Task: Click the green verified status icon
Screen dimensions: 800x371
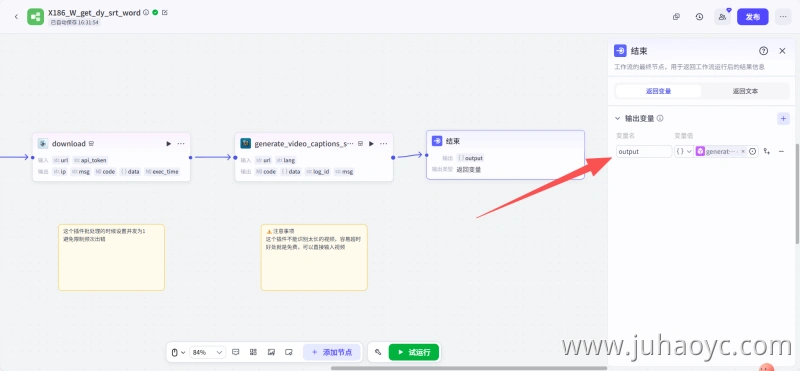Action: pos(155,12)
